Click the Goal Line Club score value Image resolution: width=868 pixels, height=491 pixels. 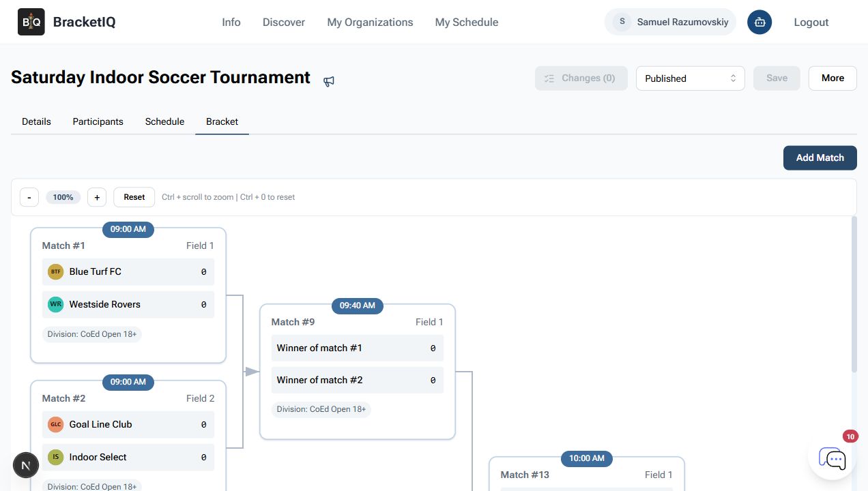coord(203,424)
